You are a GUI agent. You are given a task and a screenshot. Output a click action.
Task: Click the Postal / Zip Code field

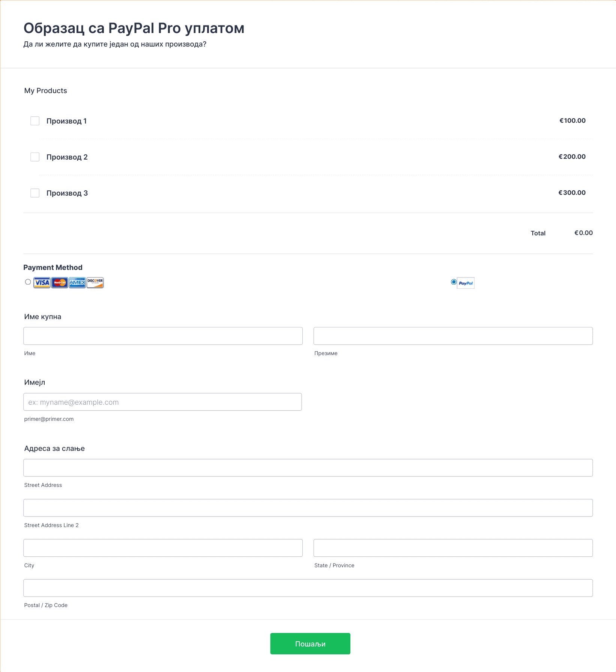pos(308,588)
